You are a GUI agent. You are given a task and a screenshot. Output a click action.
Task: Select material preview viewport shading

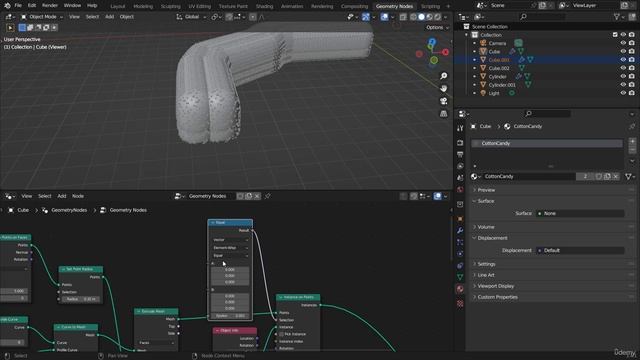[x=429, y=17]
